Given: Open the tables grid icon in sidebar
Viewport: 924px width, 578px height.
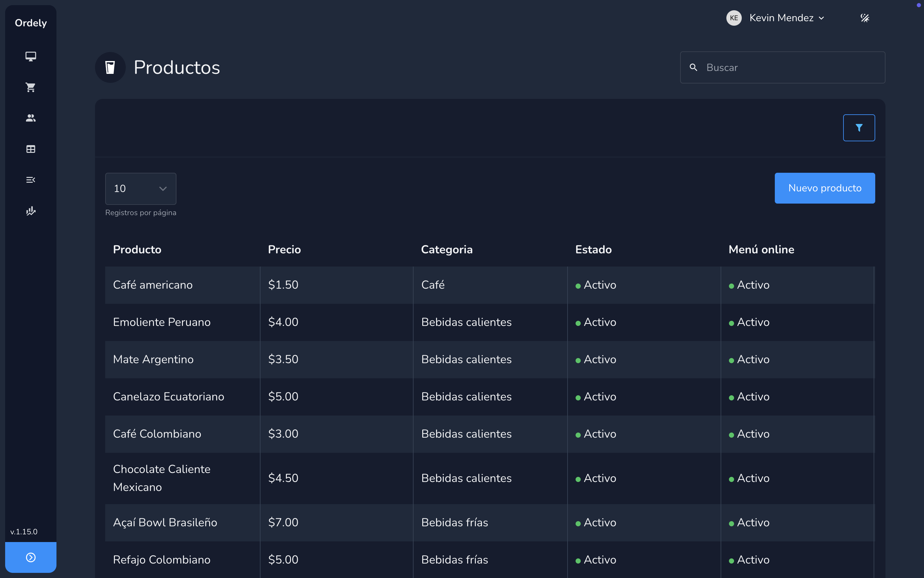Looking at the screenshot, I should [x=30, y=149].
